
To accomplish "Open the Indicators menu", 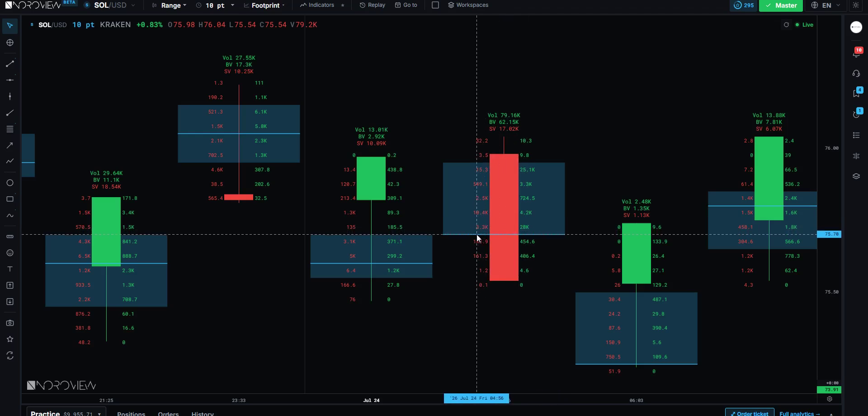I will [x=317, y=5].
